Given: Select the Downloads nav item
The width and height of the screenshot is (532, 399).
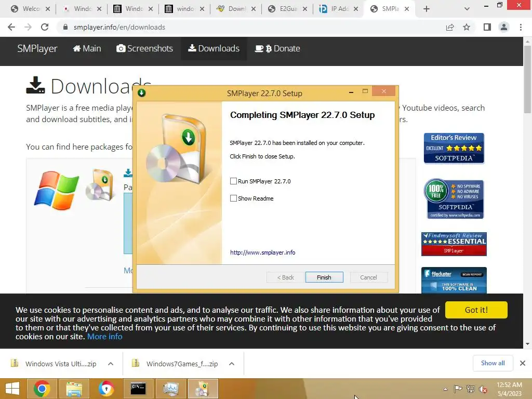Looking at the screenshot, I should (x=214, y=48).
